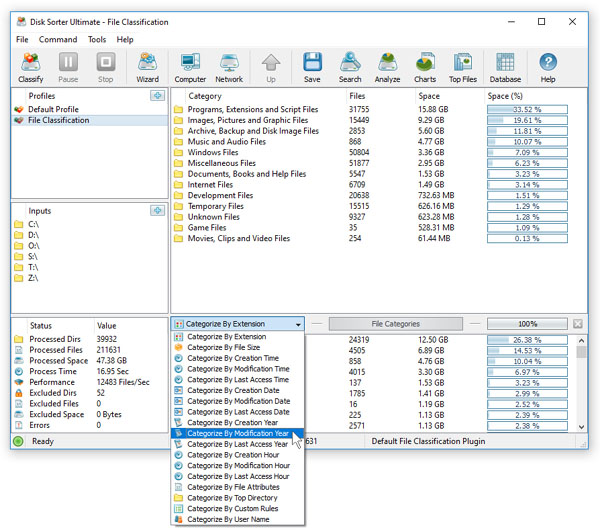Collapse the Categorize By Extension dropdown arrow

point(298,325)
